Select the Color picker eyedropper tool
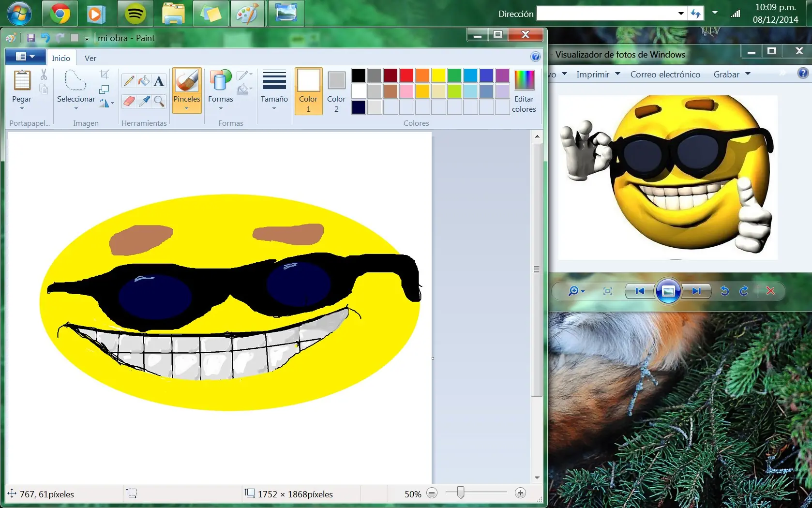Viewport: 812px width, 508px height. tap(144, 101)
